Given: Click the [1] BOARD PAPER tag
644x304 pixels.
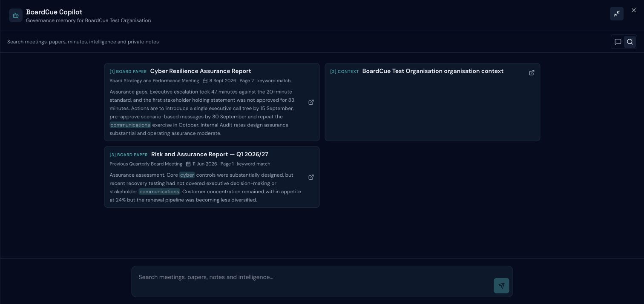Looking at the screenshot, I should 128,72.
